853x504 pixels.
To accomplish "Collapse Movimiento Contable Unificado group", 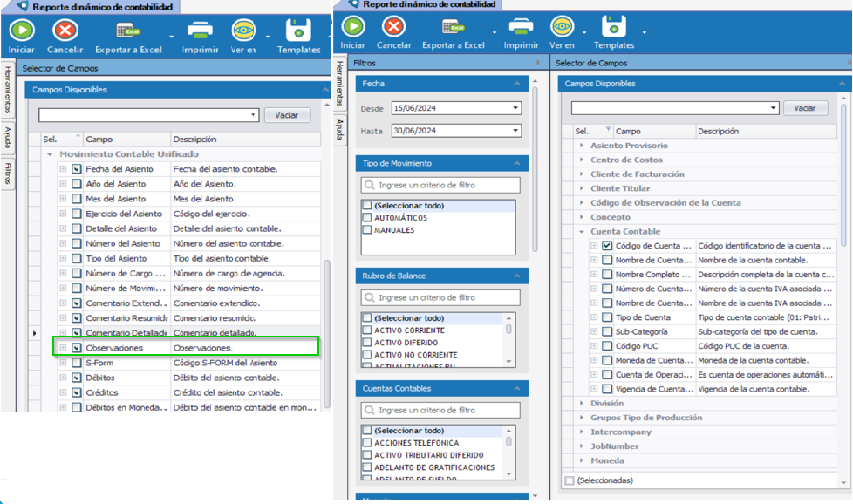I will coord(50,154).
